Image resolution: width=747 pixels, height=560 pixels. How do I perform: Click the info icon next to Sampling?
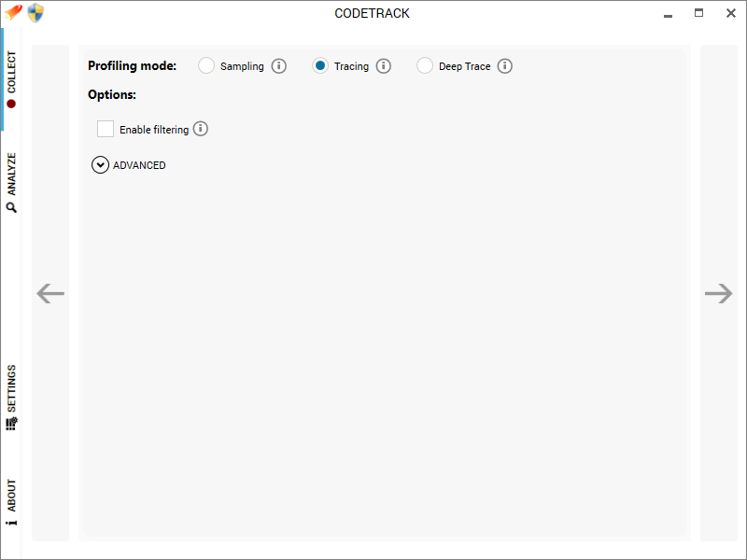coord(279,65)
